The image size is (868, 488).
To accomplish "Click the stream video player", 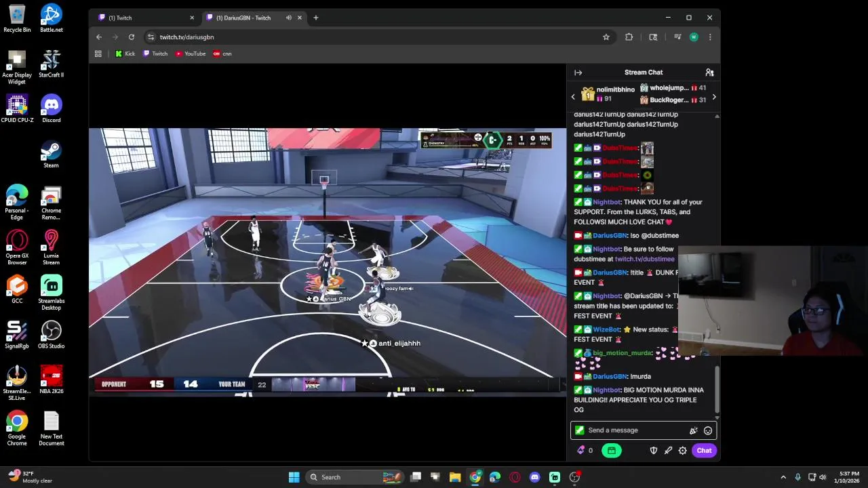I will [x=328, y=261].
